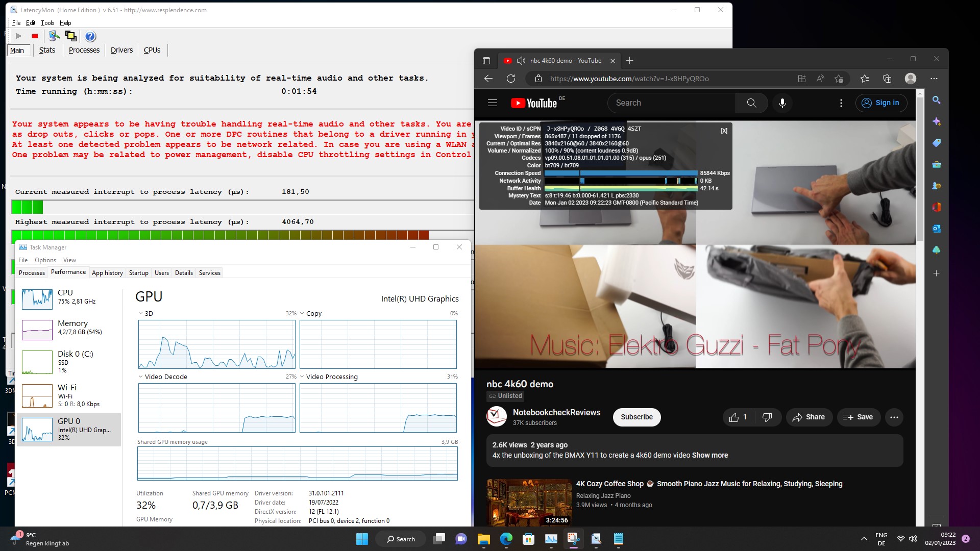The width and height of the screenshot is (980, 551).
Task: Click the YouTube microphone voice search icon
Action: [x=782, y=103]
